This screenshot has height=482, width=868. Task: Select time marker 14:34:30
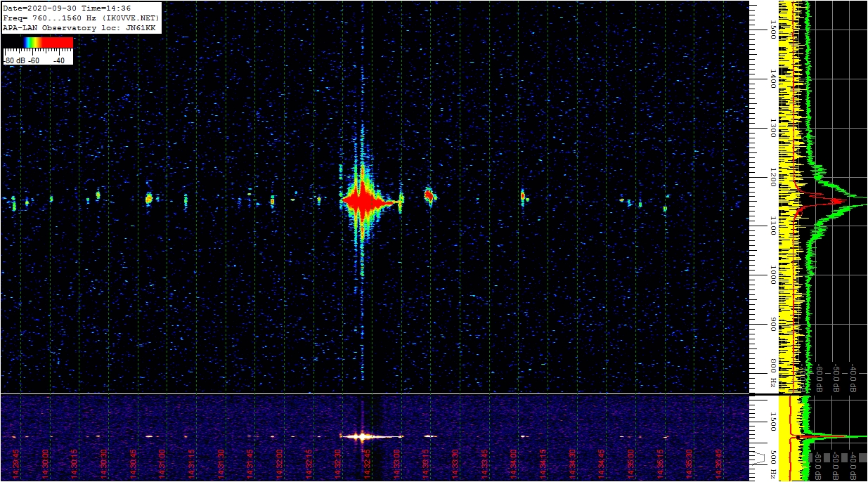(x=573, y=465)
